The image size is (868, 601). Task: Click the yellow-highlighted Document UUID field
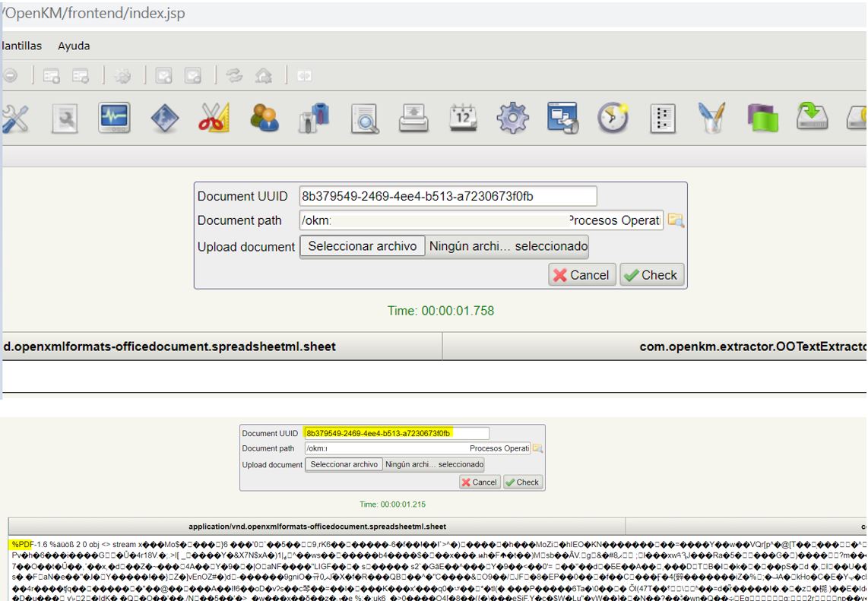[x=379, y=433]
